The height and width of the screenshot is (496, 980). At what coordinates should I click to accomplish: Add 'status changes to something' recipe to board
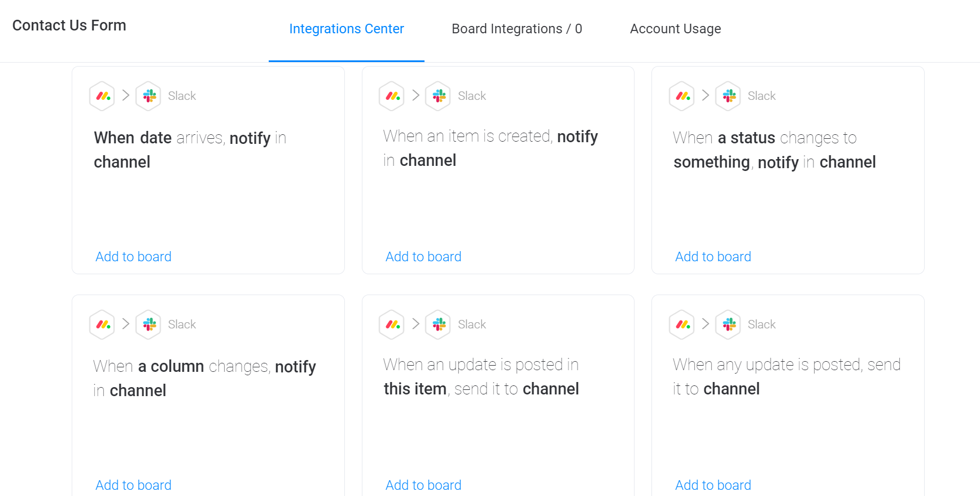coord(713,257)
